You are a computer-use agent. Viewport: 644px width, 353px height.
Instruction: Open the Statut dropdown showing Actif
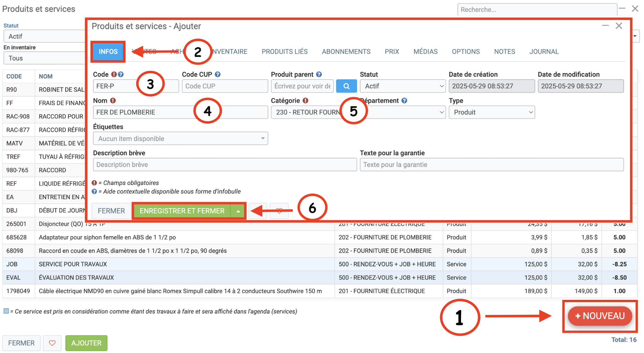pyautogui.click(x=402, y=86)
